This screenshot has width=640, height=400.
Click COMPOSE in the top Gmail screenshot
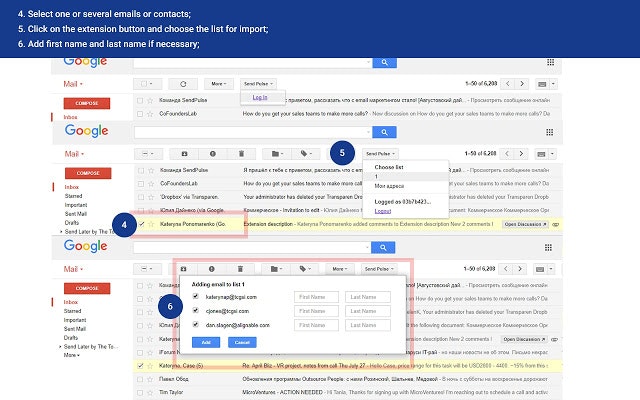pos(87,103)
